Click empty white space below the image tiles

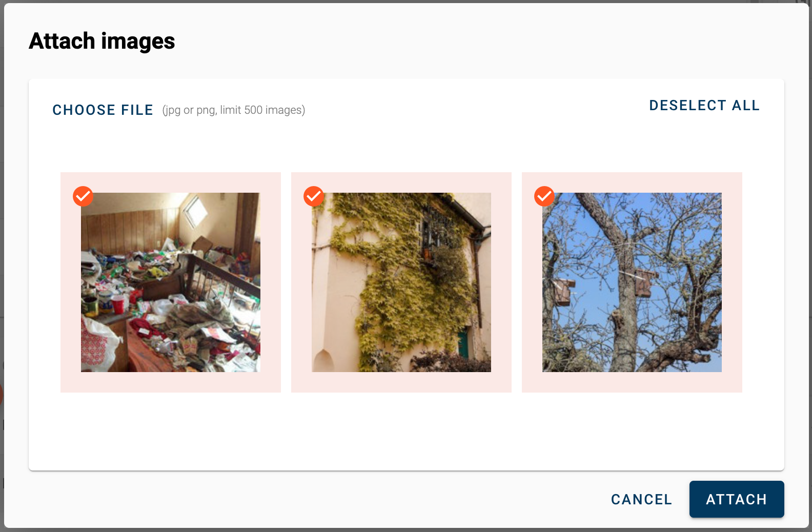[406, 432]
